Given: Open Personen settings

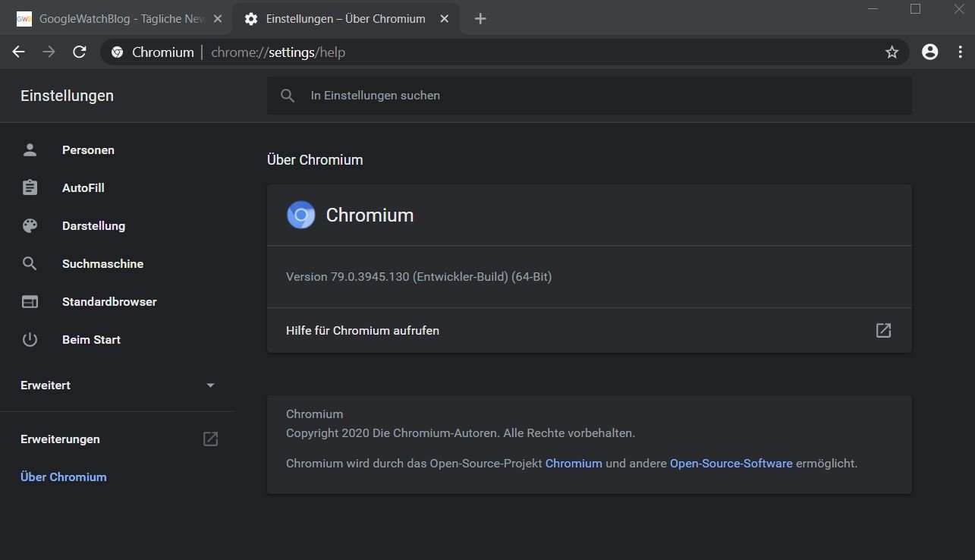Looking at the screenshot, I should tap(88, 150).
